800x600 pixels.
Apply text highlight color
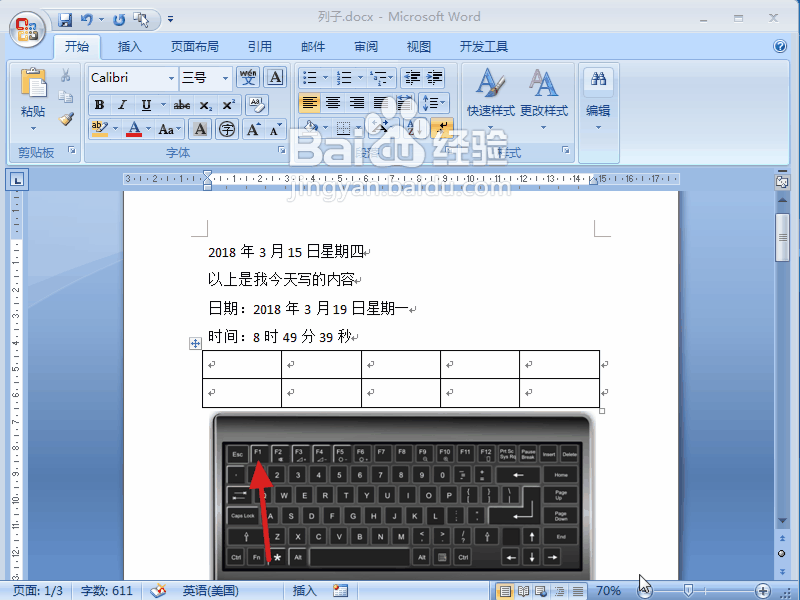tap(99, 129)
